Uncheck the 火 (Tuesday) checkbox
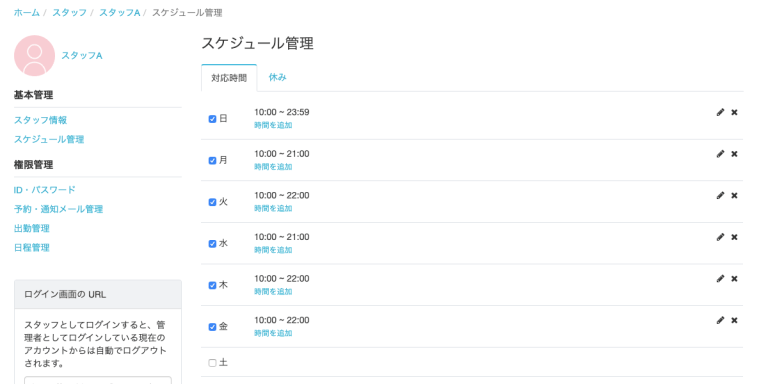The image size is (768, 384). (212, 202)
